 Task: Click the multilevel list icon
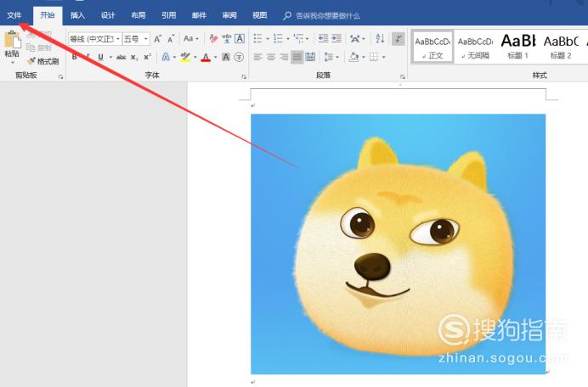point(298,38)
